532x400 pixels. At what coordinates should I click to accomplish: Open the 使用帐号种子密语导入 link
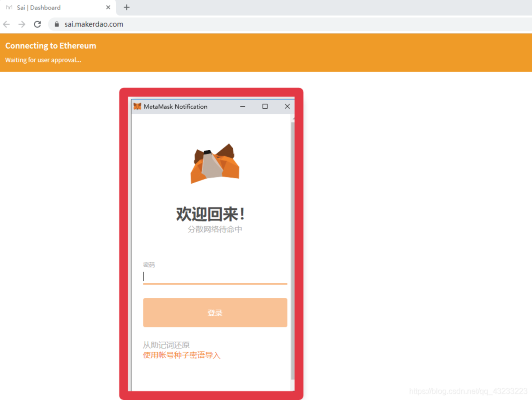[x=181, y=355]
